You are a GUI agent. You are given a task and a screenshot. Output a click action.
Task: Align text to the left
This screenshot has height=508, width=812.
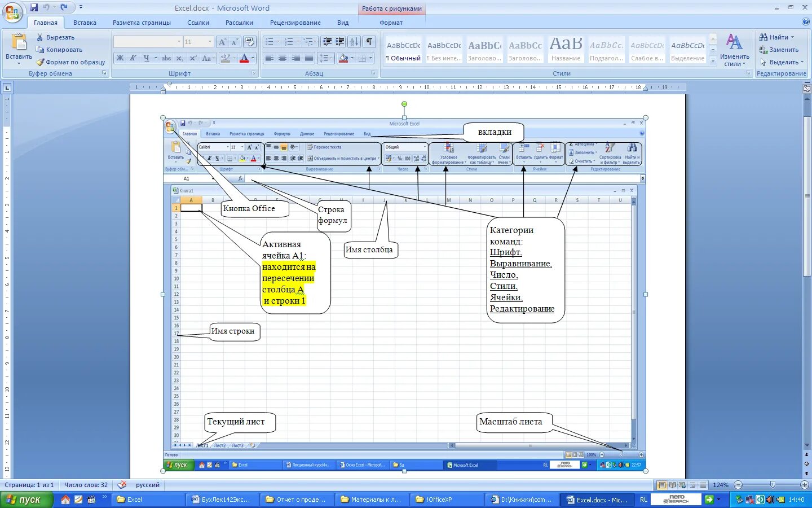[x=270, y=58]
